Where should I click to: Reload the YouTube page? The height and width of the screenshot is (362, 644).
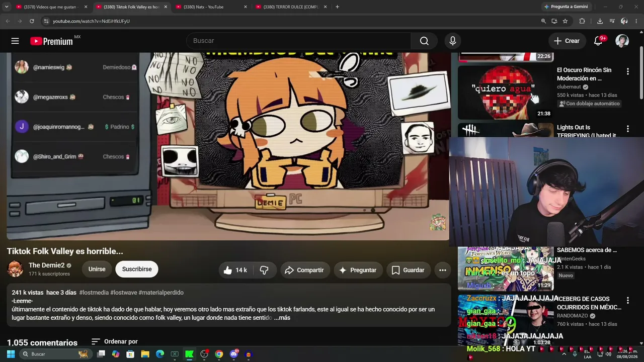pos(32,21)
